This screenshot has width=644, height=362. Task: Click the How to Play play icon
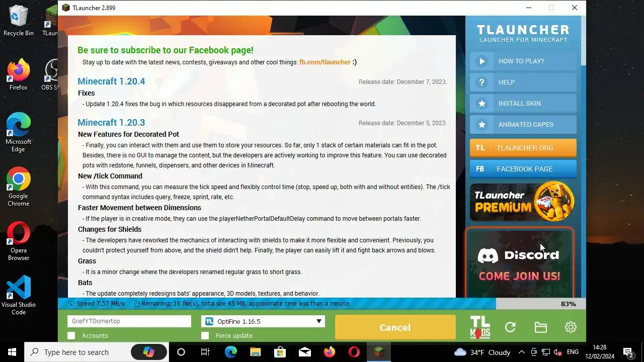click(x=482, y=61)
